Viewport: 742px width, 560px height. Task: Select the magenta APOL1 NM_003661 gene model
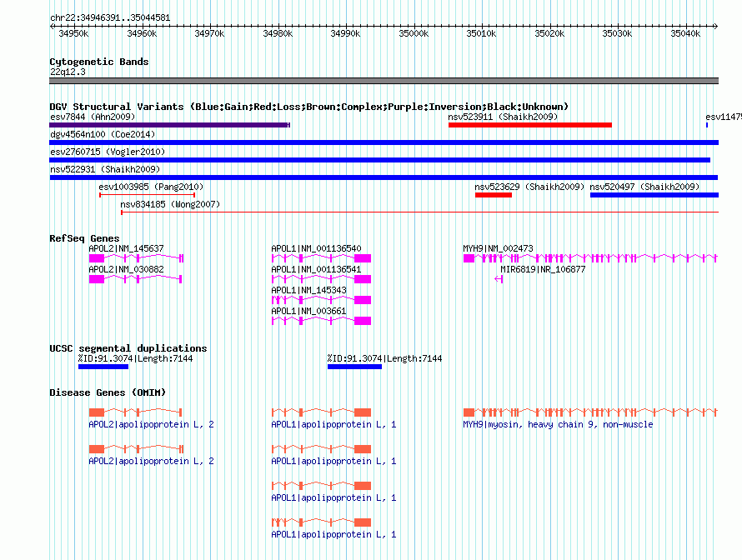point(321,321)
